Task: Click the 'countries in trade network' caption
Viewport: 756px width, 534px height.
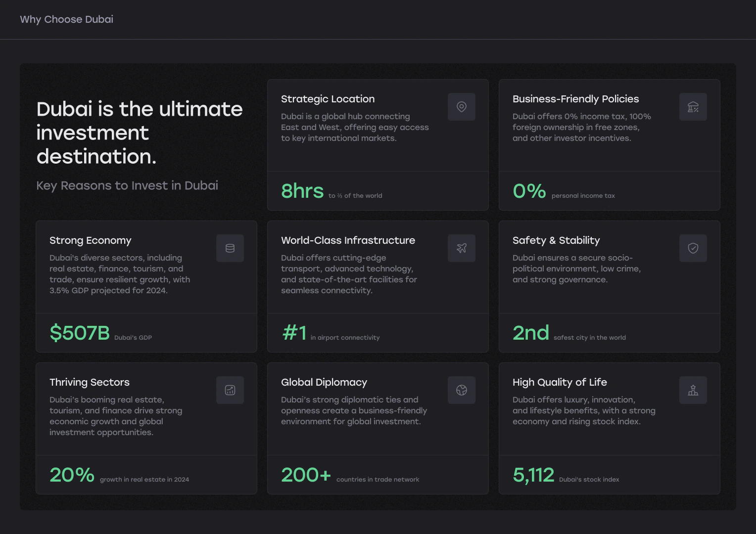Action: coord(378,480)
